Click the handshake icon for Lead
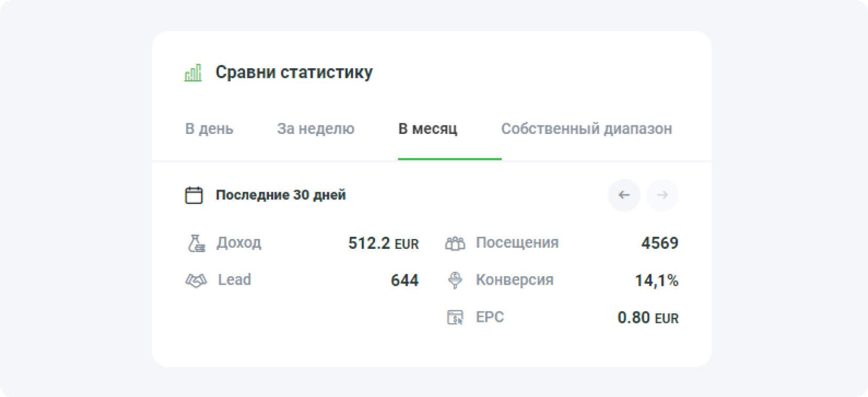868x397 pixels. pos(196,280)
